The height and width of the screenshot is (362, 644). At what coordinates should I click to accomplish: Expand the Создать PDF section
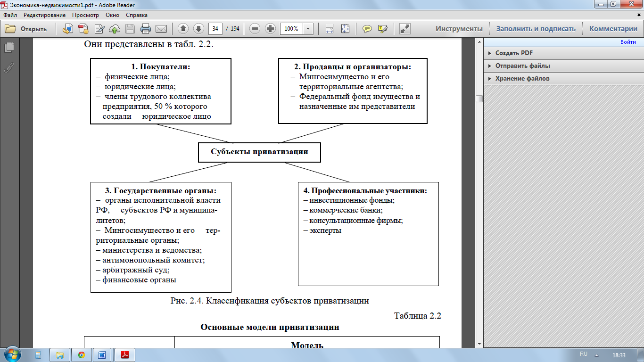[514, 53]
